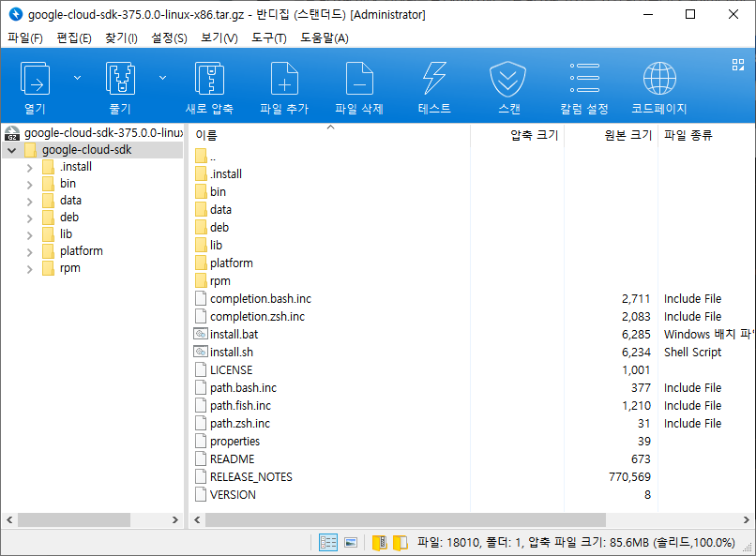Click right arrow of file list scrollbar
This screenshot has width=756, height=556.
click(747, 519)
